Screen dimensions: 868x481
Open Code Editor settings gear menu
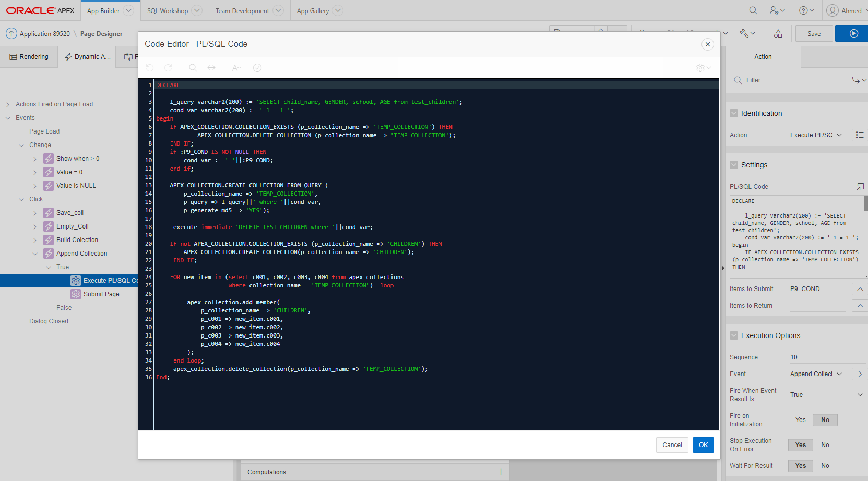[x=704, y=68]
